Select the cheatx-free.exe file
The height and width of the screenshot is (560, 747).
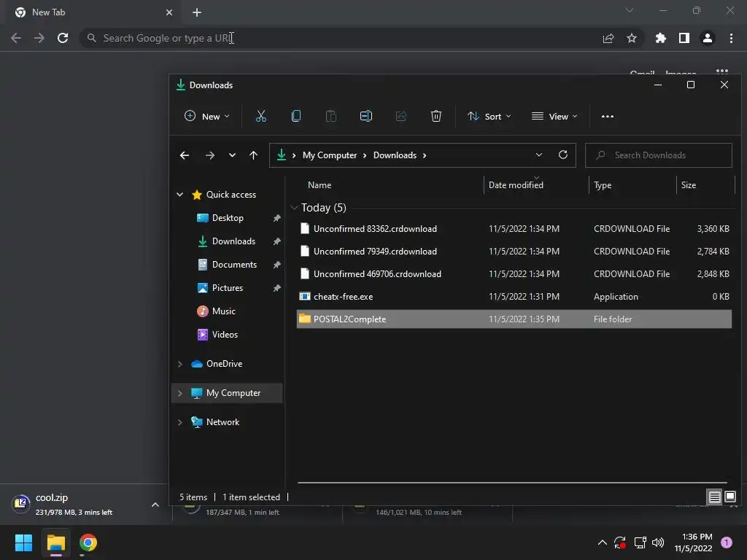514,297
